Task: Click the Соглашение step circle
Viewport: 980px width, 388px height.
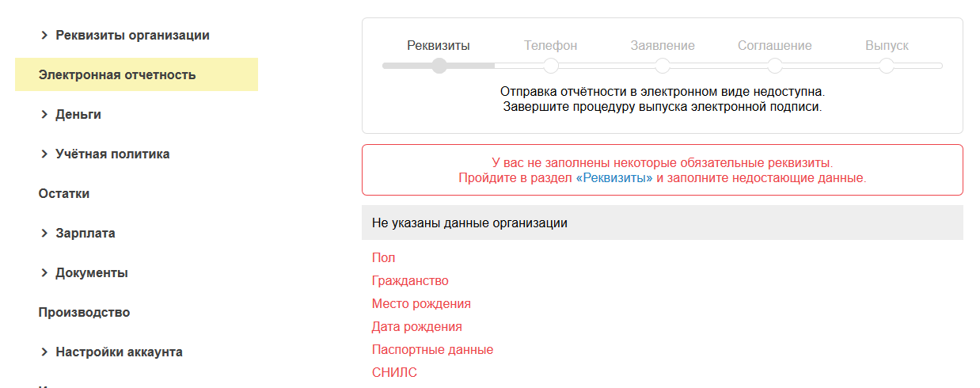Action: tap(775, 66)
